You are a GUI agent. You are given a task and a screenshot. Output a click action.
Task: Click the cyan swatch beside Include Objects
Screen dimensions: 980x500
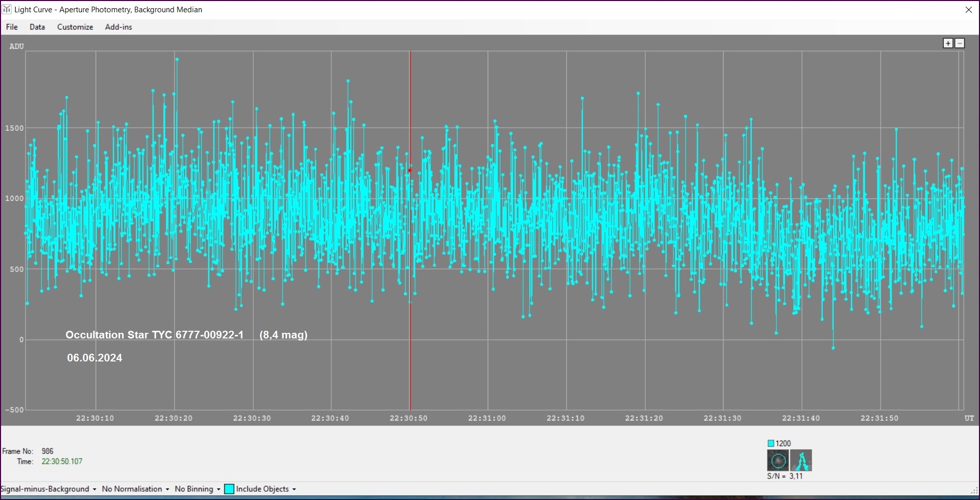229,489
